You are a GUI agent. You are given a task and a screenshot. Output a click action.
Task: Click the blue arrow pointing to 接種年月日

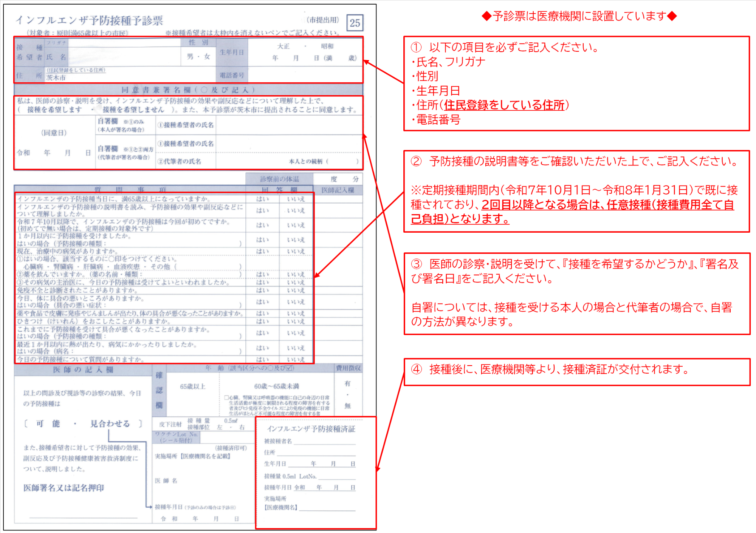click(x=150, y=507)
